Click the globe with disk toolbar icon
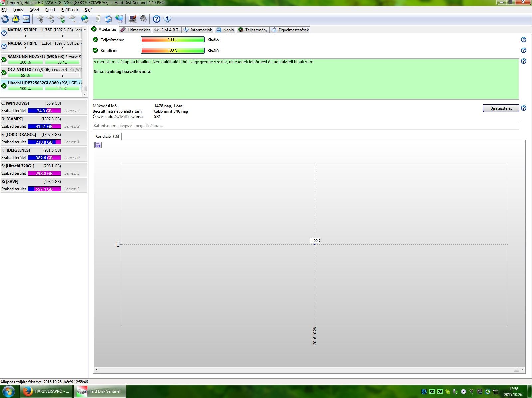Image resolution: width=532 pixels, height=398 pixels. click(85, 19)
